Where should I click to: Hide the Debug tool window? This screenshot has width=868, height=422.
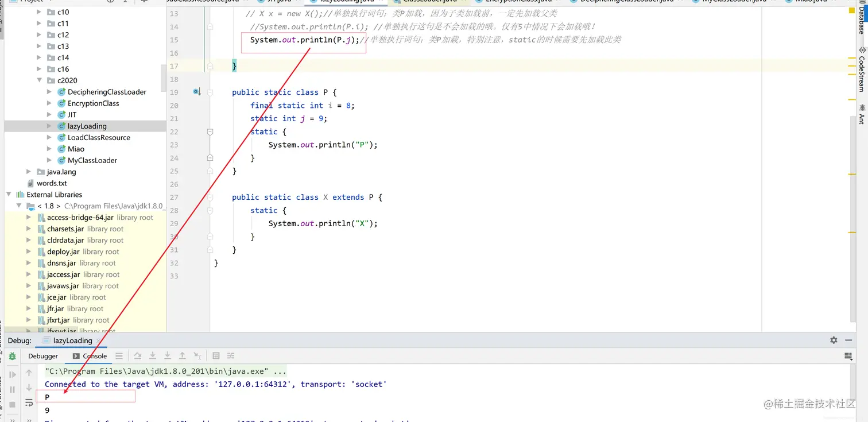[848, 340]
